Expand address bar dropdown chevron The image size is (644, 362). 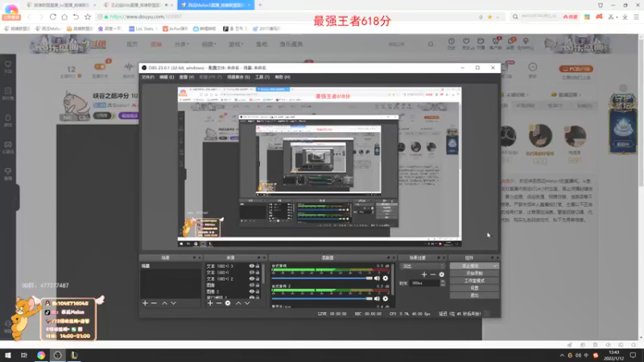pyautogui.click(x=497, y=17)
